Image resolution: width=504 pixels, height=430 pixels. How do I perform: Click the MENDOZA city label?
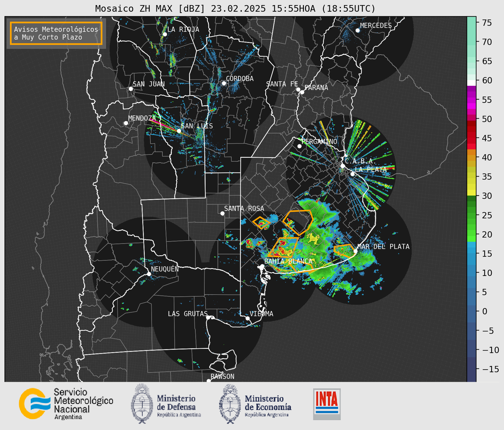pyautogui.click(x=142, y=118)
